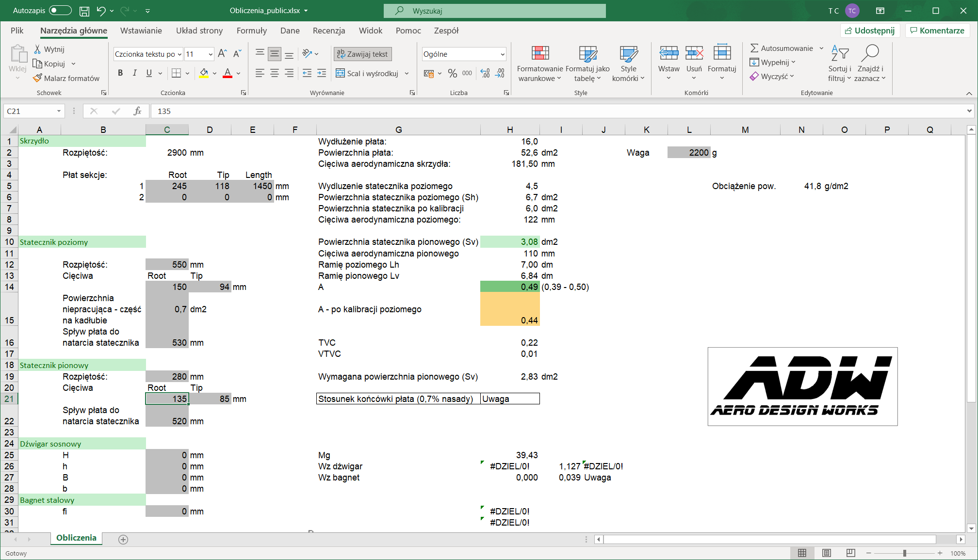Click the Komentarze button
The image size is (978, 560).
937,31
